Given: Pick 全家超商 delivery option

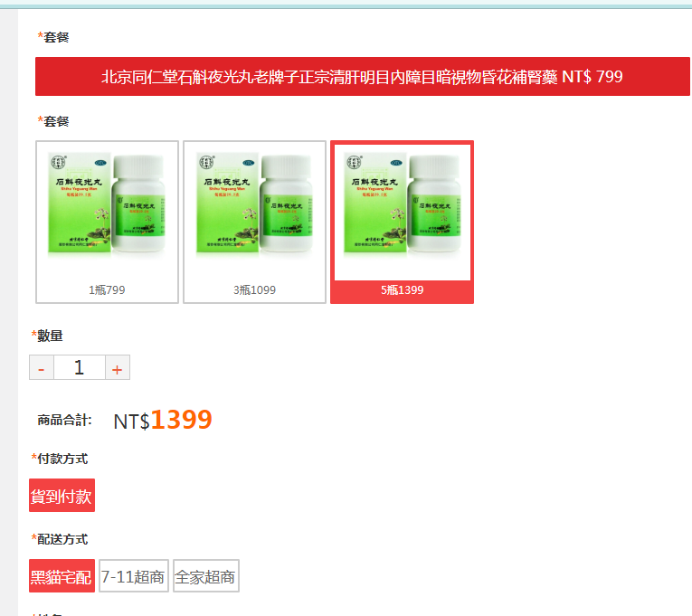Looking at the screenshot, I should pyautogui.click(x=206, y=576).
